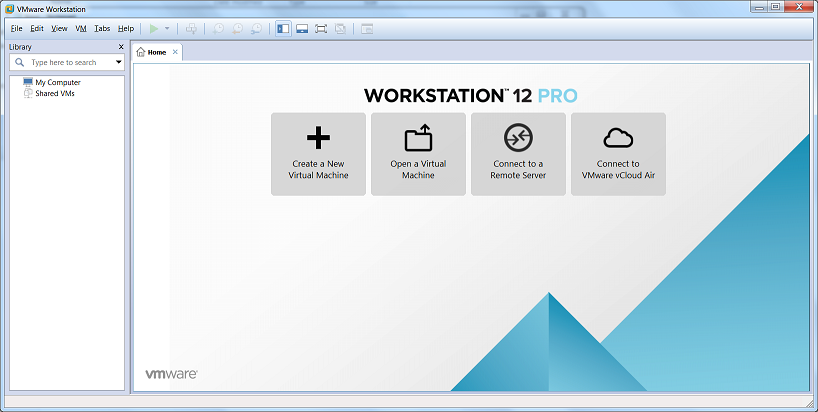Image resolution: width=818 pixels, height=412 pixels.
Task: Click the green Power On play icon
Action: click(154, 29)
